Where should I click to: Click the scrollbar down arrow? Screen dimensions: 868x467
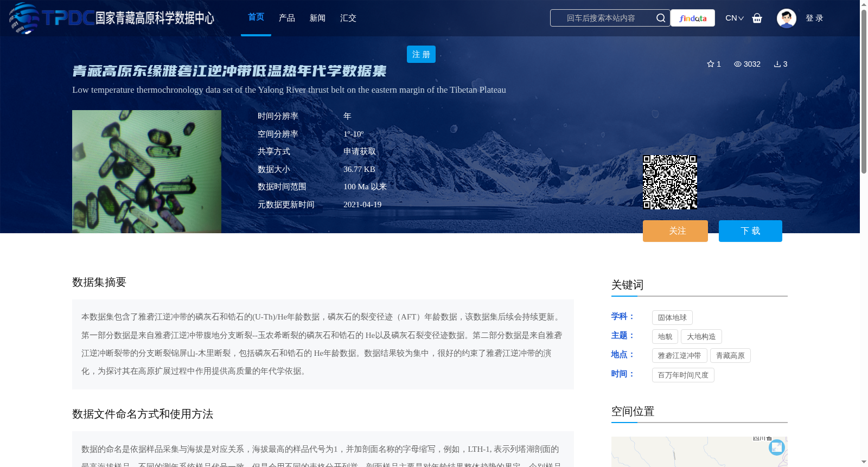tap(864, 462)
